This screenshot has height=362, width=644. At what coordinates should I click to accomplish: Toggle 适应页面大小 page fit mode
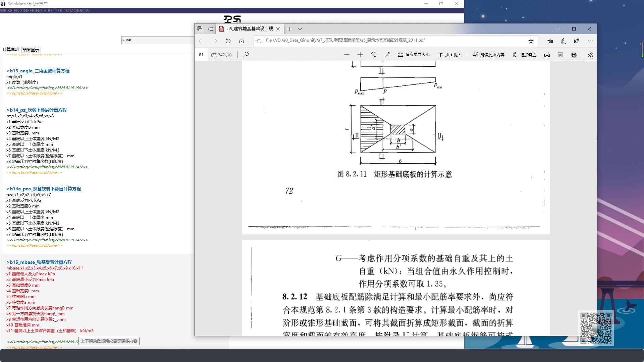pos(413,54)
